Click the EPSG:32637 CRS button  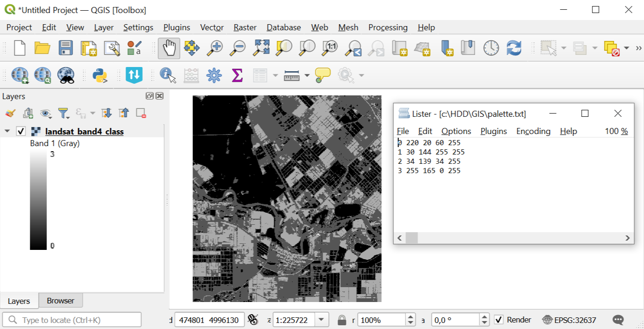coord(569,320)
